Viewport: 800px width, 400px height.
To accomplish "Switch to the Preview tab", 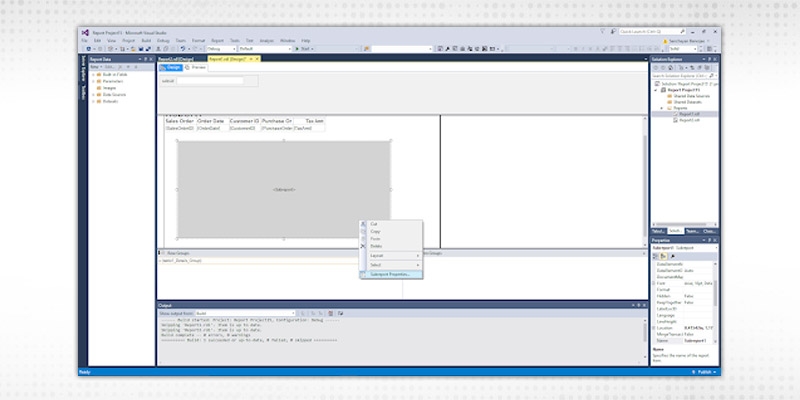I will click(197, 67).
